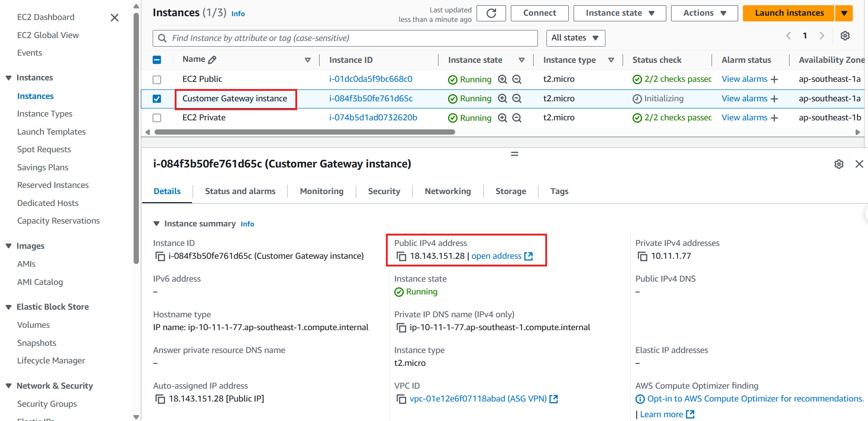Switch to Status and alarms tab
The height and width of the screenshot is (421, 868).
240,191
